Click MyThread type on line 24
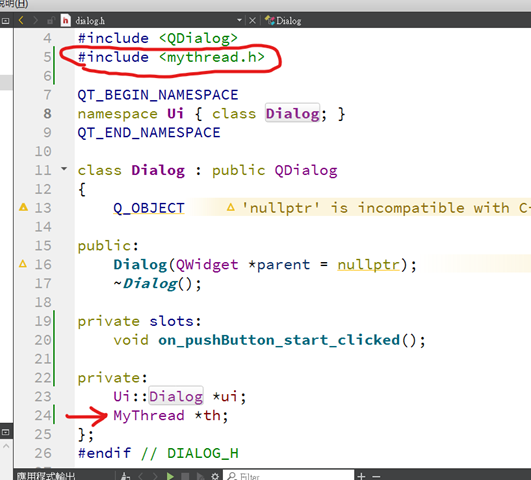Image resolution: width=531 pixels, height=480 pixels. pyautogui.click(x=149, y=415)
